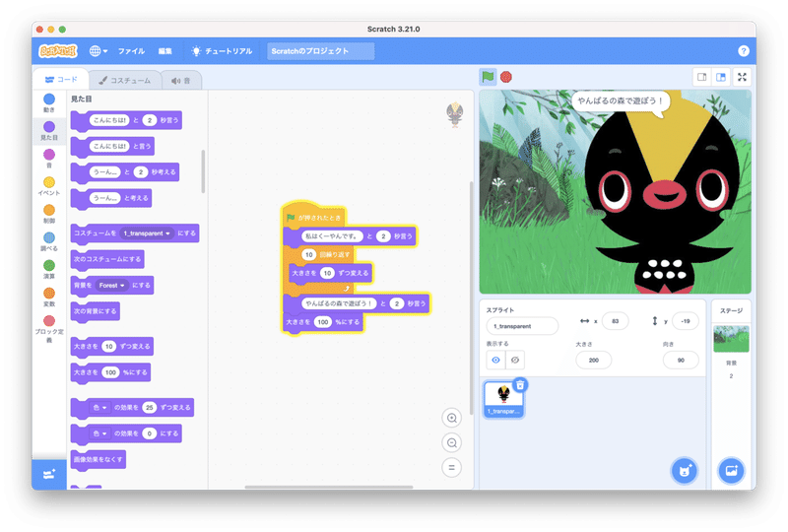Click the sprite x position field

(x=615, y=321)
